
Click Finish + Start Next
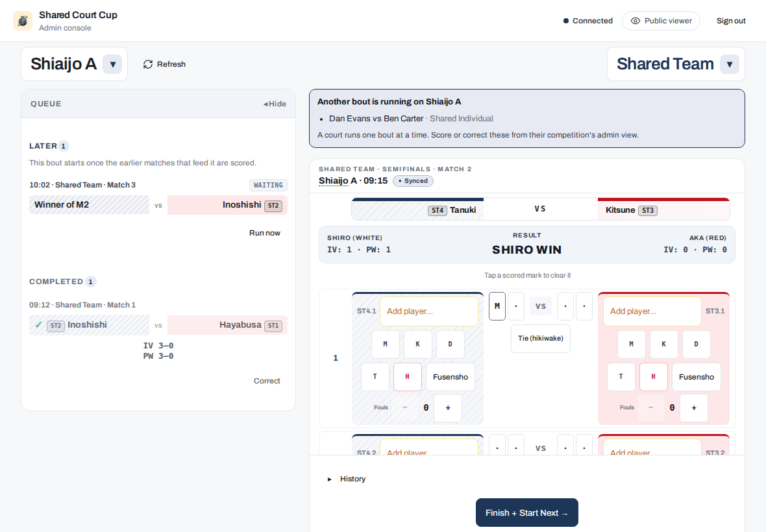click(x=526, y=513)
